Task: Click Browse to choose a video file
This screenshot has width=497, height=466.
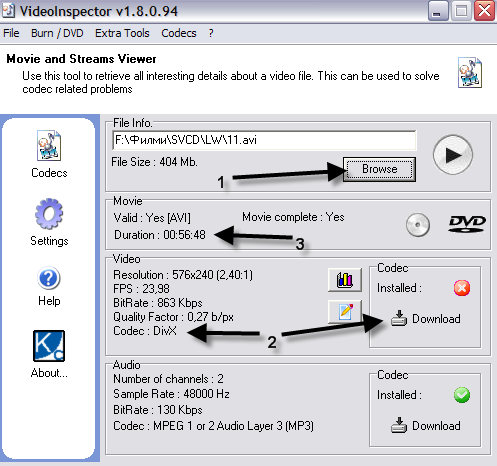Action: click(379, 169)
